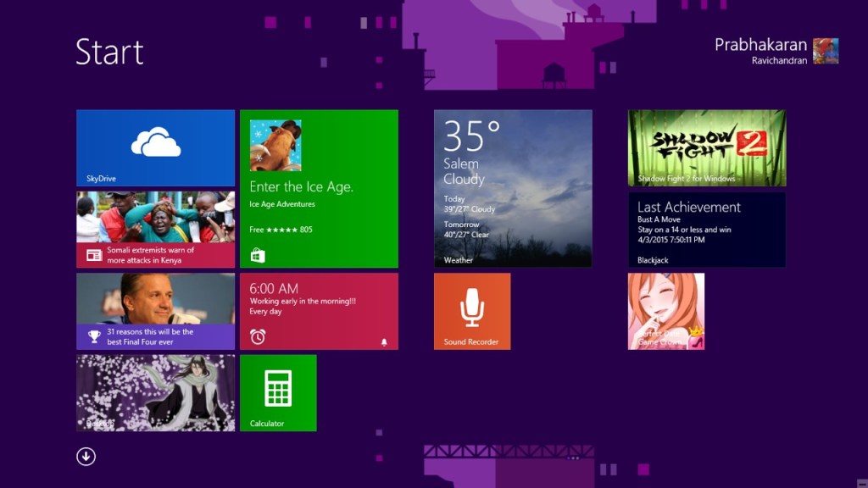The image size is (868, 488).
Task: Click the trophy icon on the Final Four tile
Action: 93,336
